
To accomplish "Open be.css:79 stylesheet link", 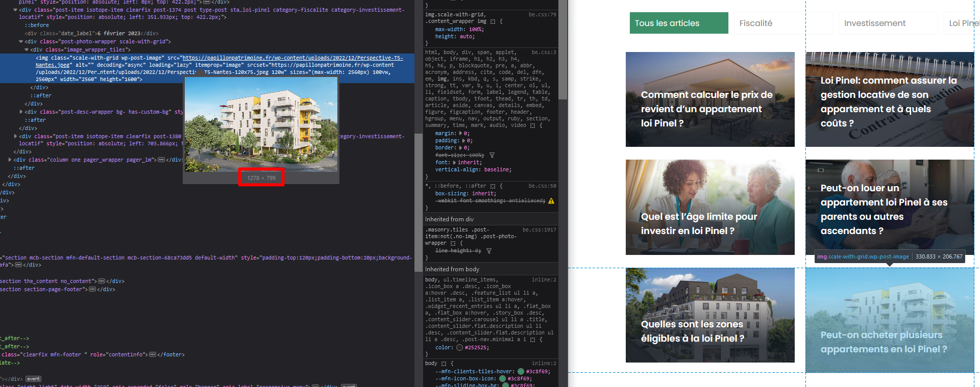I will tap(542, 15).
